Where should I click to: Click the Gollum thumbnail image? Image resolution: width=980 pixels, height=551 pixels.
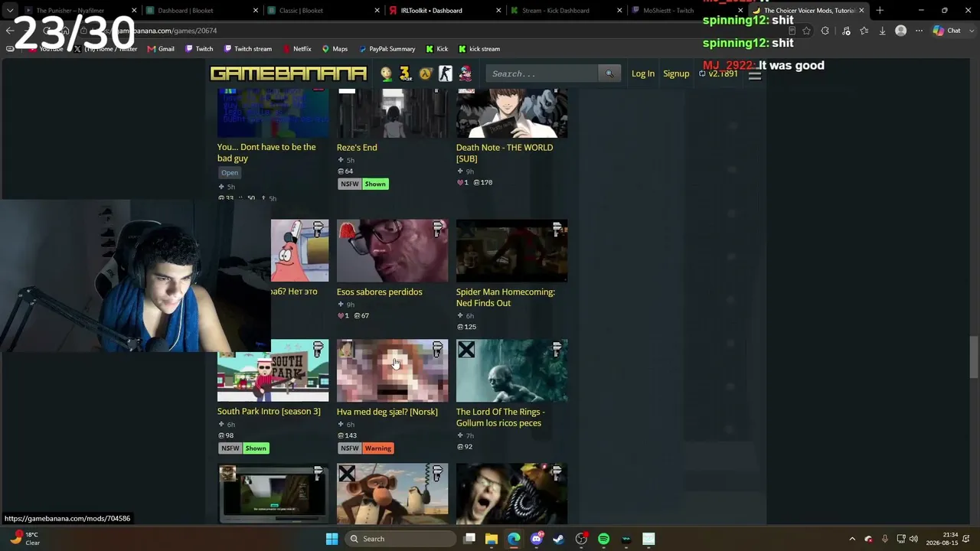pos(511,370)
